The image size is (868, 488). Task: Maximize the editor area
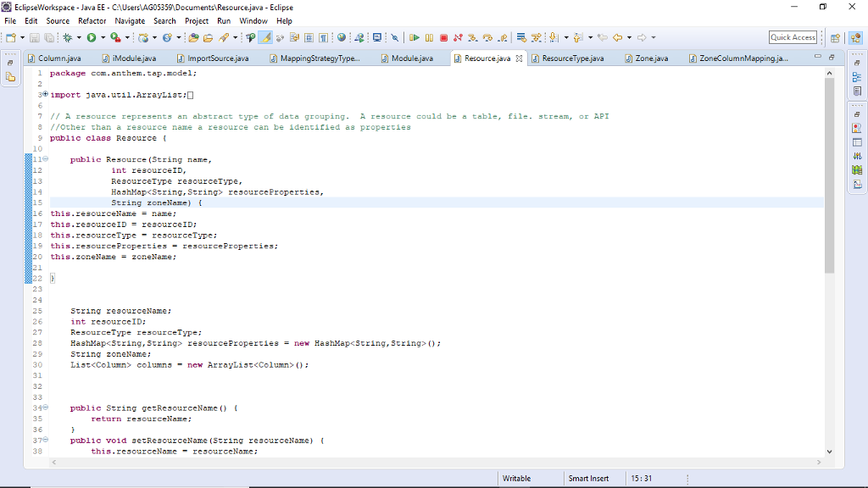pyautogui.click(x=832, y=57)
